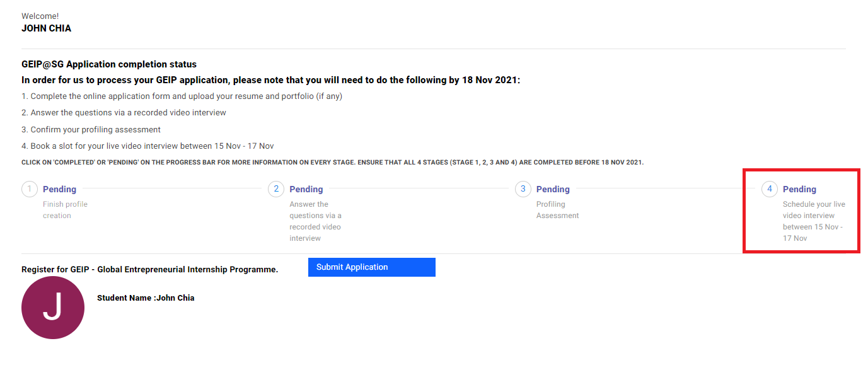Image resolution: width=868 pixels, height=370 pixels.
Task: Open Pending status for Finish profile creation
Action: tap(59, 189)
